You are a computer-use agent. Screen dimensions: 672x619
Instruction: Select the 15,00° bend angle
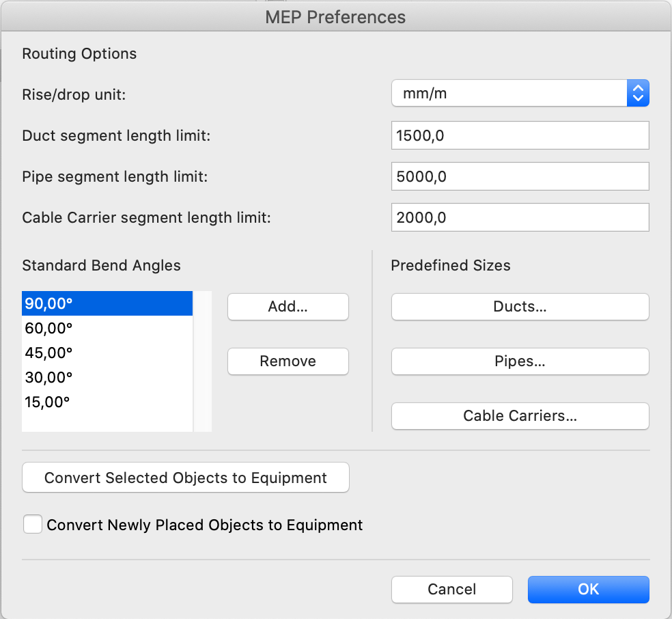[107, 402]
